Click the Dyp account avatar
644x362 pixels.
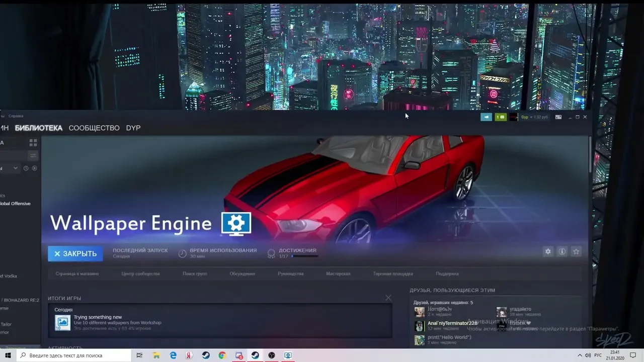tap(513, 117)
